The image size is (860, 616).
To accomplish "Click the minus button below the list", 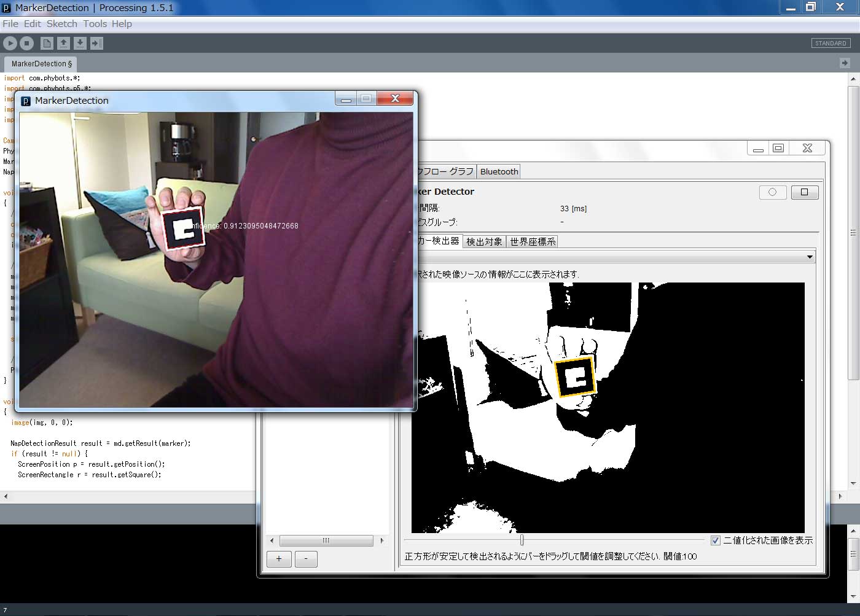I will click(x=306, y=559).
